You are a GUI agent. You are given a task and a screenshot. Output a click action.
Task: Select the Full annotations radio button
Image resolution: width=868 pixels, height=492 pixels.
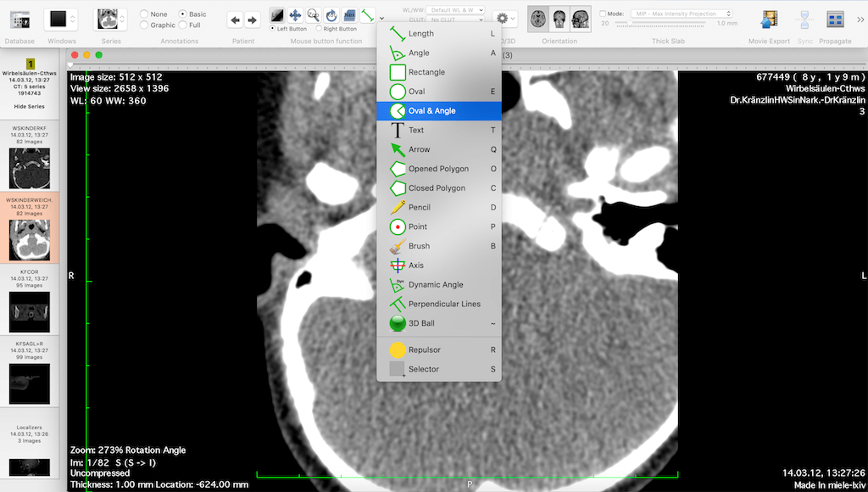(x=182, y=25)
